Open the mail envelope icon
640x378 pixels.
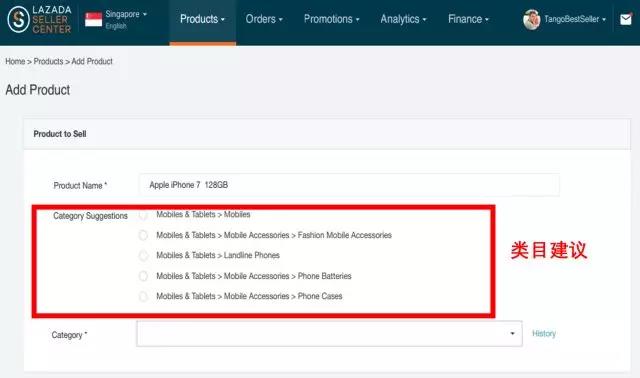tap(625, 19)
